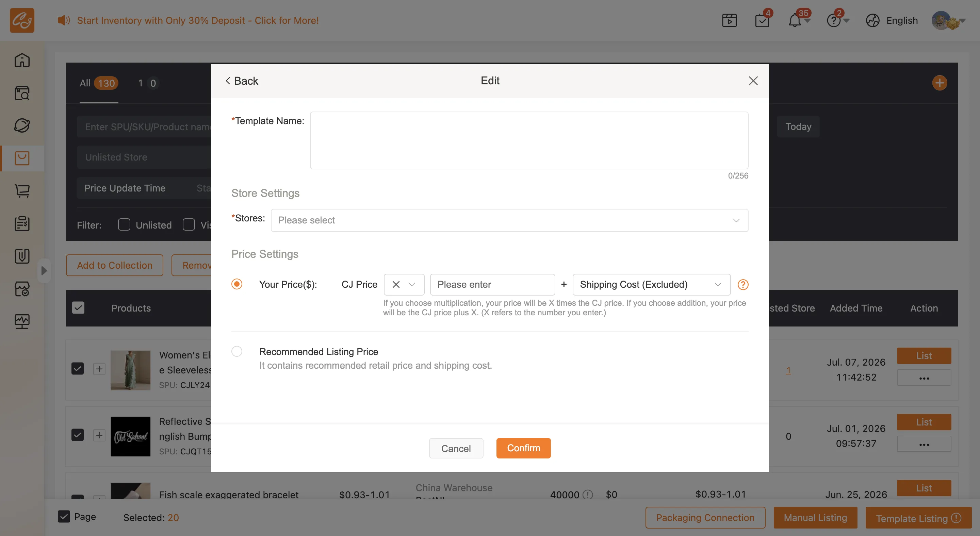
Task: Click List for the Reflective bumper row
Action: pos(924,422)
